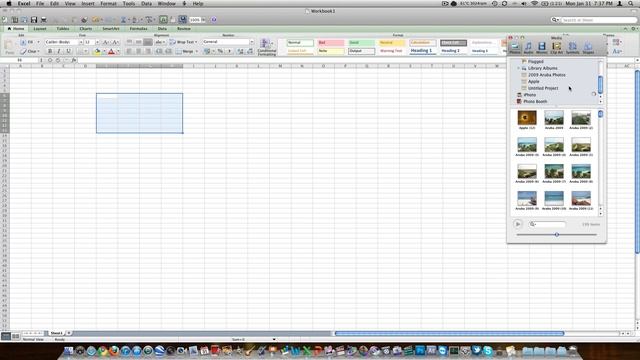Select Untitled Project in Media browser
The image size is (640, 360).
click(x=542, y=88)
